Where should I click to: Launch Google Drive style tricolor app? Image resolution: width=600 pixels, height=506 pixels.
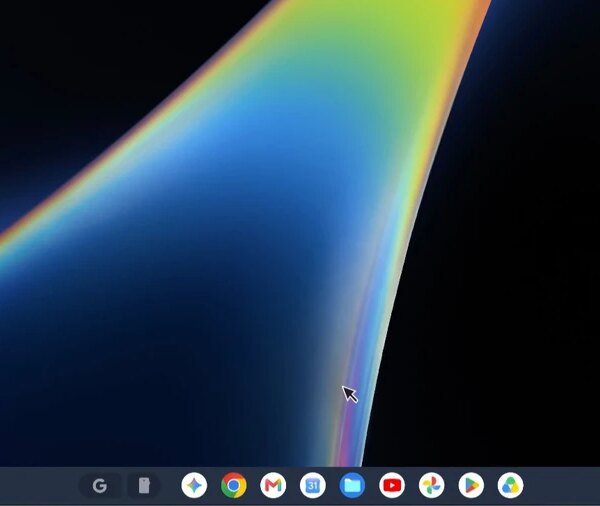tap(510, 485)
